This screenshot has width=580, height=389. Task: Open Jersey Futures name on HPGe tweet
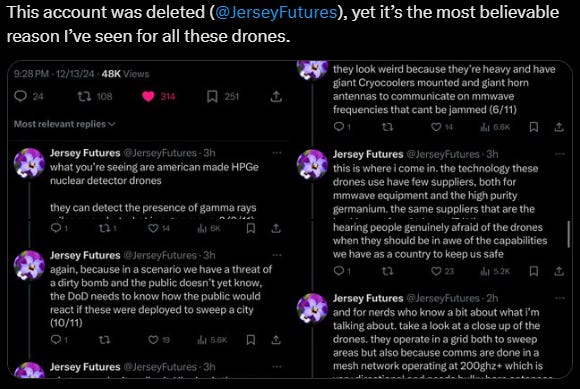coord(85,153)
